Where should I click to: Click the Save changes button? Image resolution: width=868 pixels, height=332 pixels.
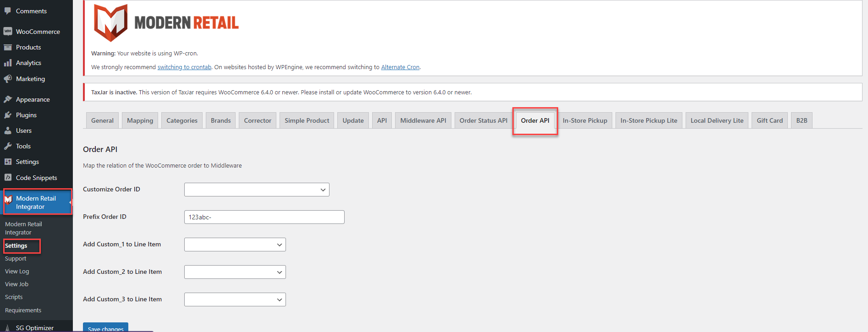click(105, 327)
